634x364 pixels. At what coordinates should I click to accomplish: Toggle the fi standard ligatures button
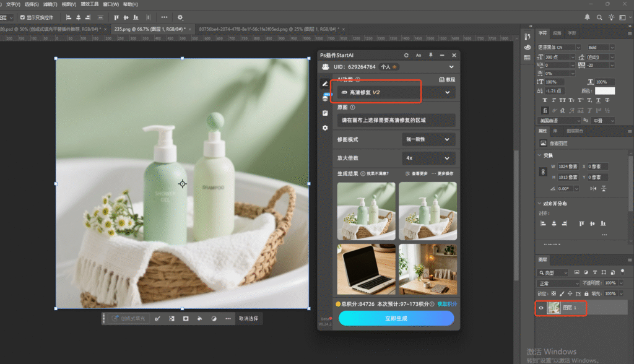pyautogui.click(x=545, y=110)
